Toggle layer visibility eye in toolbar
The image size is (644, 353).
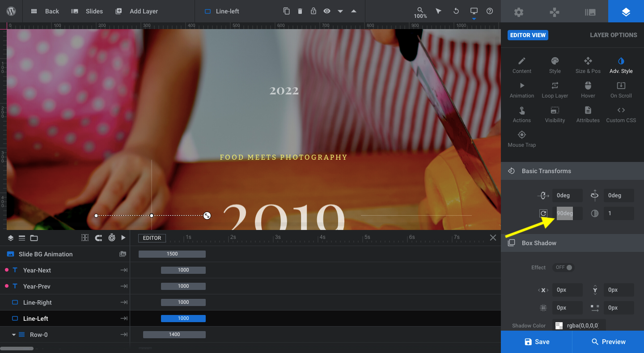pyautogui.click(x=327, y=11)
